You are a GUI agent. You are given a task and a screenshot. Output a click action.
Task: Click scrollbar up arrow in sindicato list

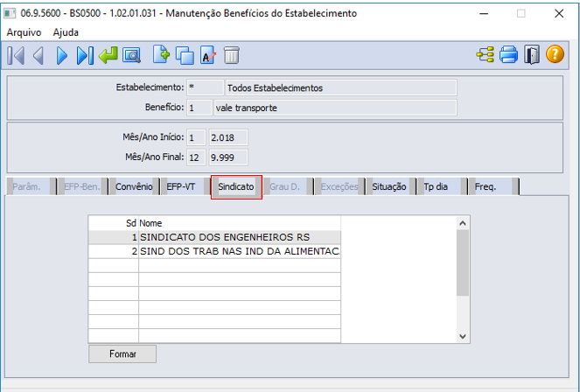tap(463, 223)
